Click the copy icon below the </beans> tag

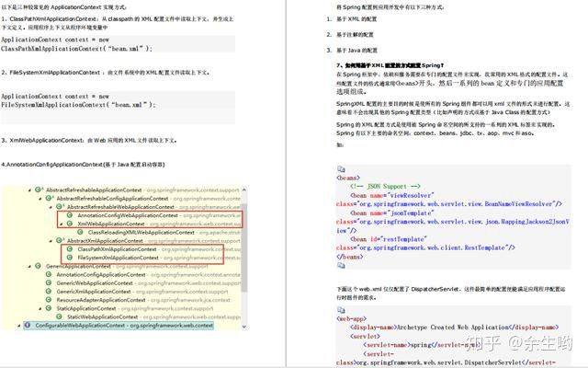[341, 266]
